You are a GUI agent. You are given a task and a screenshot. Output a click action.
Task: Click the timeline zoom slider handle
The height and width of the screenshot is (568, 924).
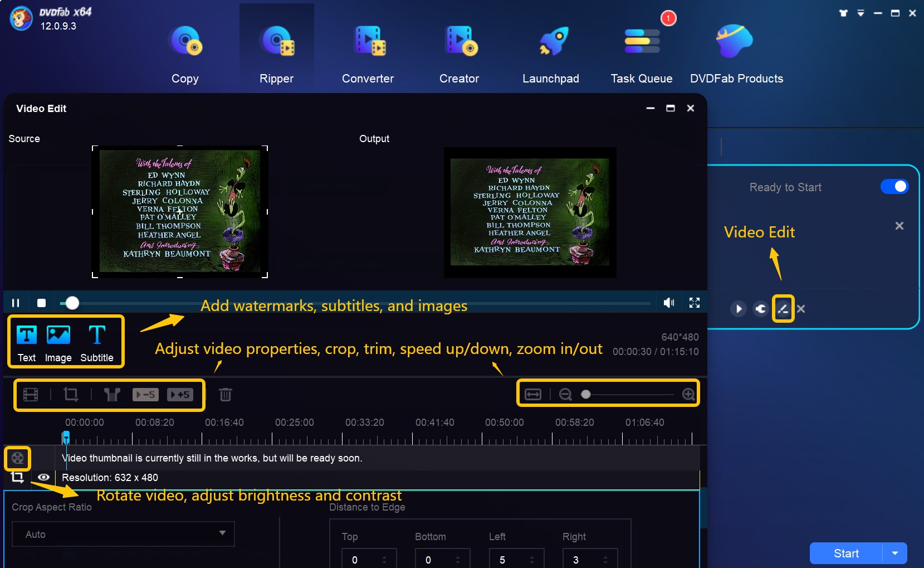(585, 395)
